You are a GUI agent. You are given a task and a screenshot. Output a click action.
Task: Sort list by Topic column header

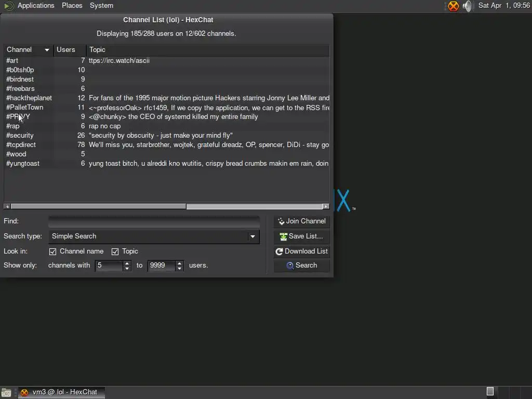(x=208, y=50)
